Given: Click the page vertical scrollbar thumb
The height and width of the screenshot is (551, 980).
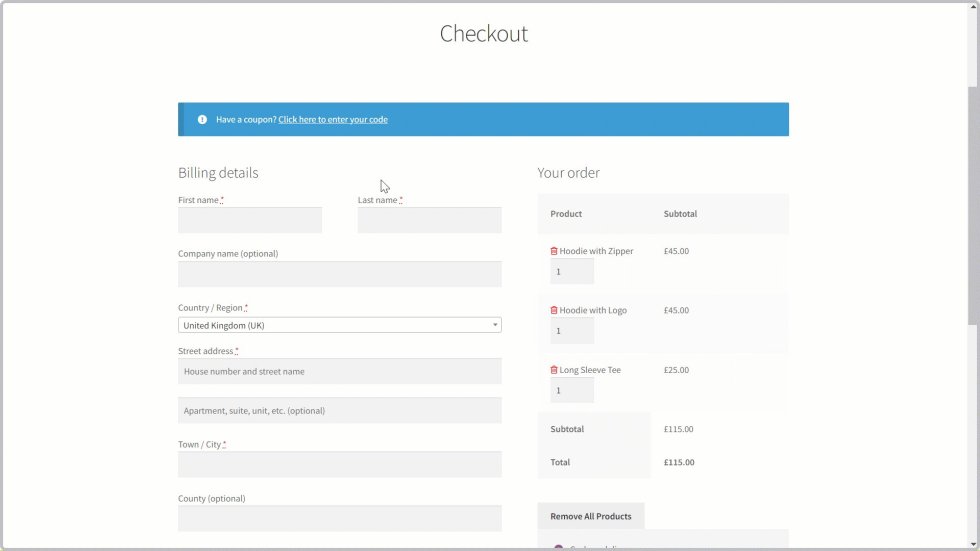Looking at the screenshot, I should click(972, 206).
